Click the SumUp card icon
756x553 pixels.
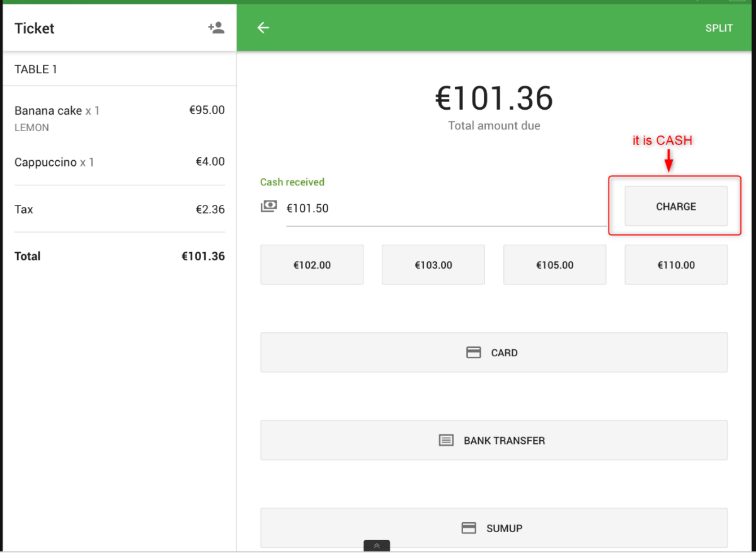point(469,528)
